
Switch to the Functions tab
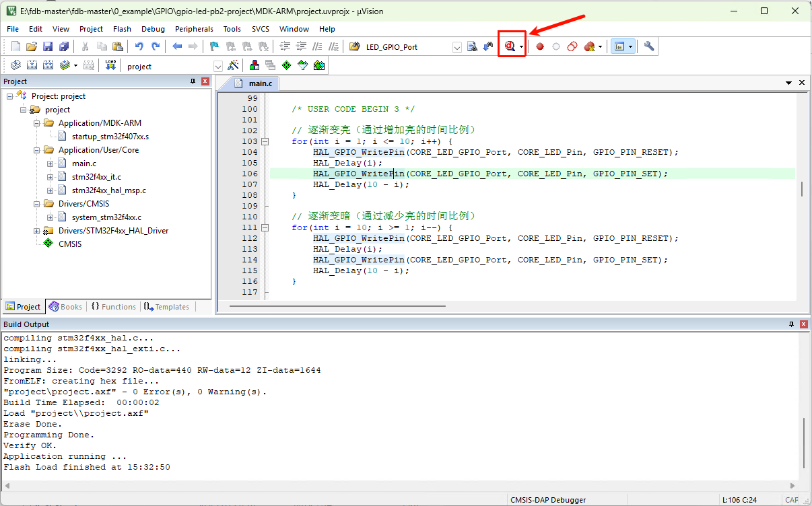pyautogui.click(x=113, y=307)
